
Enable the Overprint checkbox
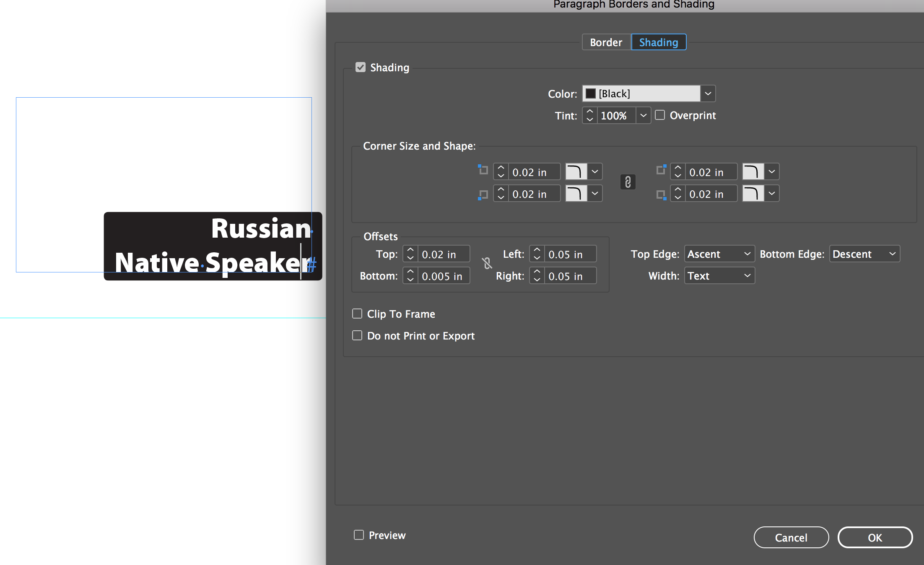[x=660, y=115]
